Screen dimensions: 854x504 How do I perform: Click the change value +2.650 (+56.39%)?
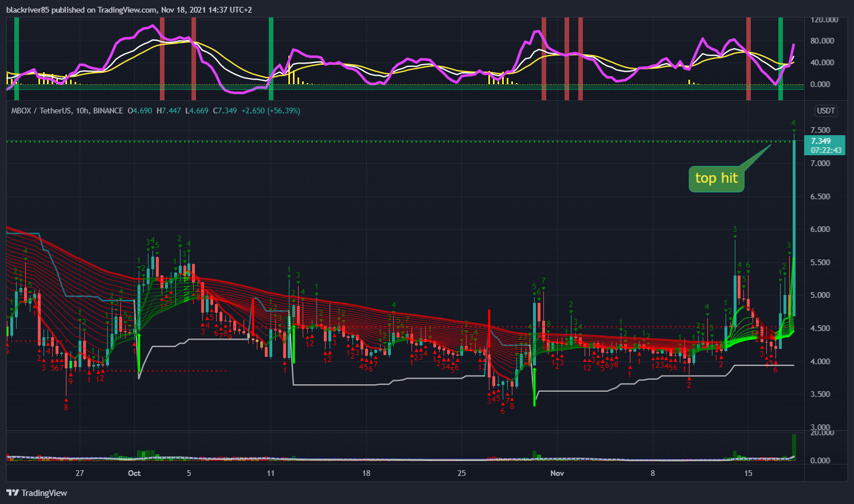[270, 111]
